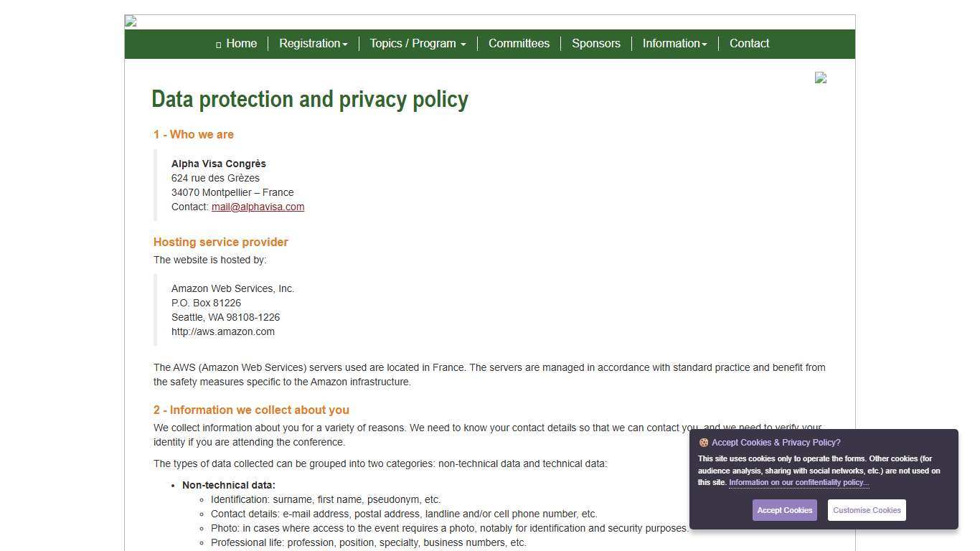Click the "Data protection and privacy policy" heading
The width and height of the screenshot is (980, 551).
point(310,99)
